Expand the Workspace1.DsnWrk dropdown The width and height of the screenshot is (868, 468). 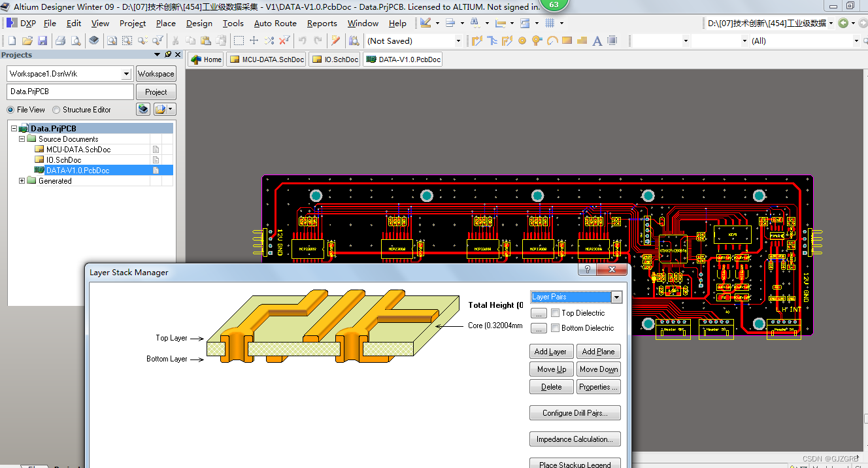(127, 74)
